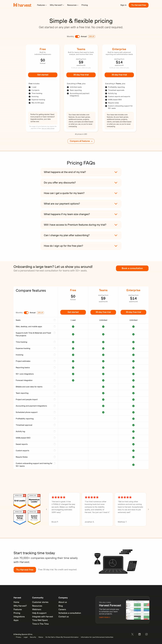
Task: Show previous testimonial with left arrow
Action: pos(46,509)
